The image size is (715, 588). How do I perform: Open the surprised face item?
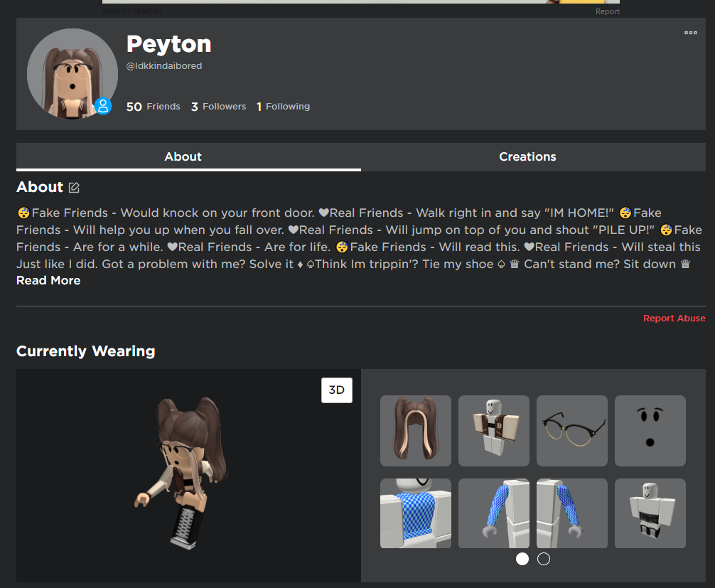[x=650, y=431]
